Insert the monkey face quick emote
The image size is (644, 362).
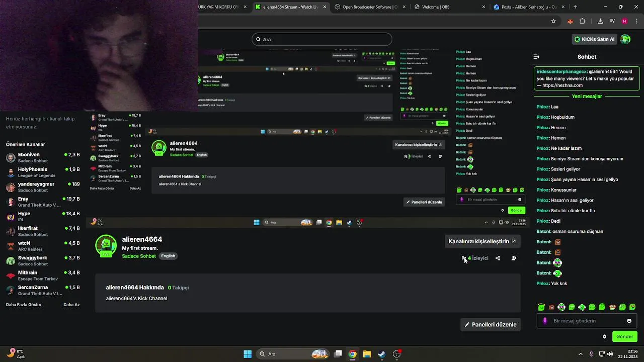[612, 307]
